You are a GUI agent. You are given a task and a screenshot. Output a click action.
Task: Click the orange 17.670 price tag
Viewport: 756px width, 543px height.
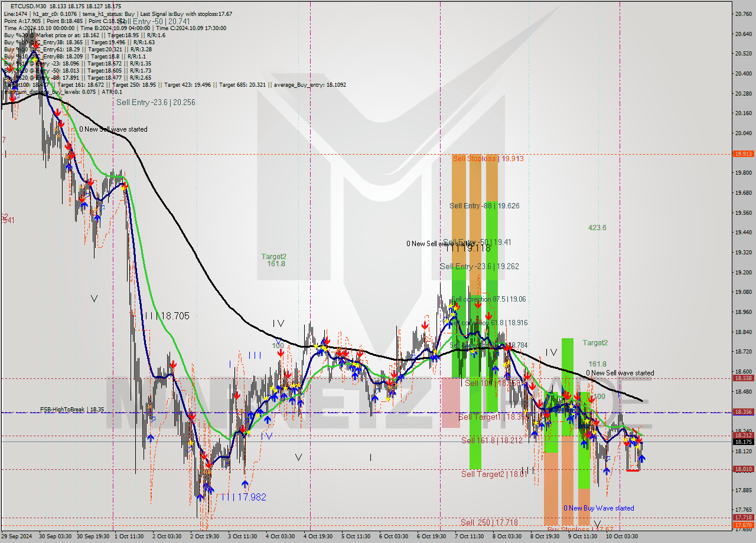pos(743,525)
